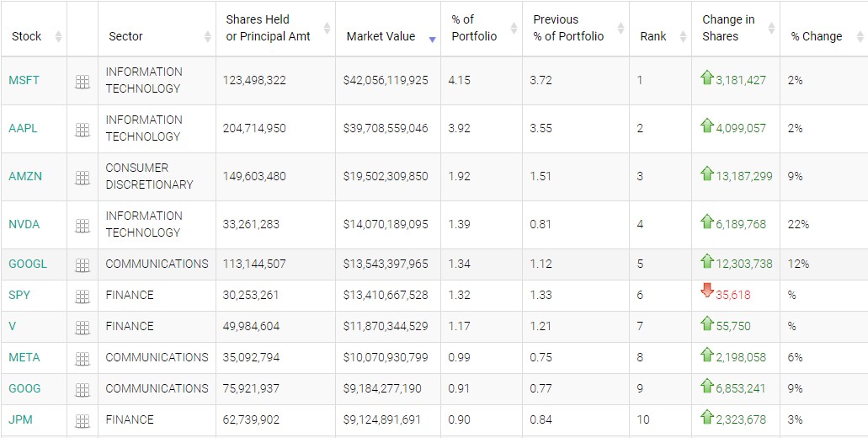Sort by Shares Held or Principal Amt
Viewport: 868px width, 438px height.
(268, 28)
